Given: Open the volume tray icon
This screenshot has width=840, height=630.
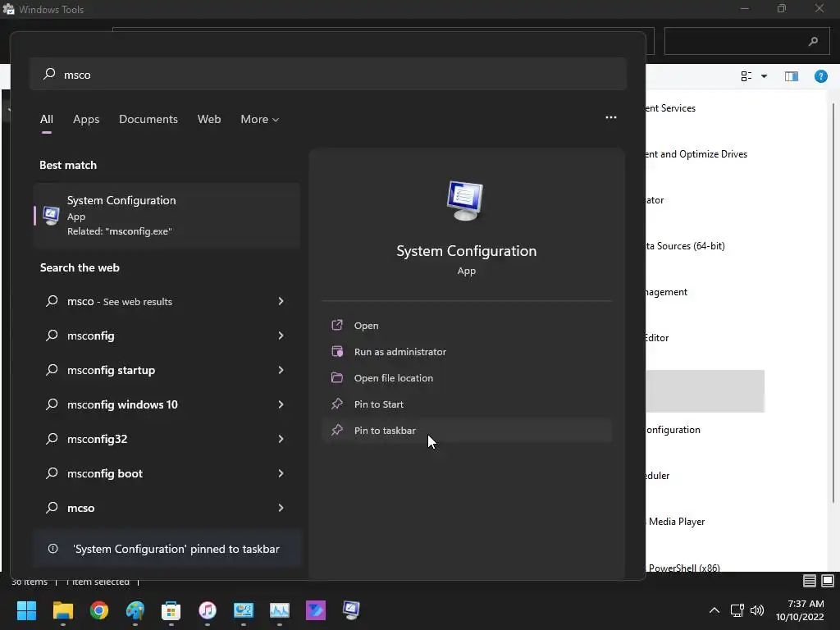Looking at the screenshot, I should point(757,610).
